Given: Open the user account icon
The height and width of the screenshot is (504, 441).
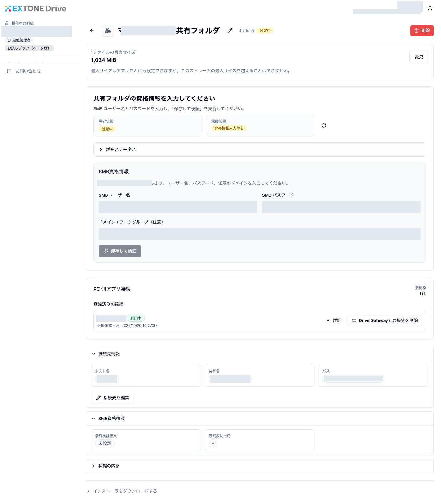Looking at the screenshot, I should (430, 9).
